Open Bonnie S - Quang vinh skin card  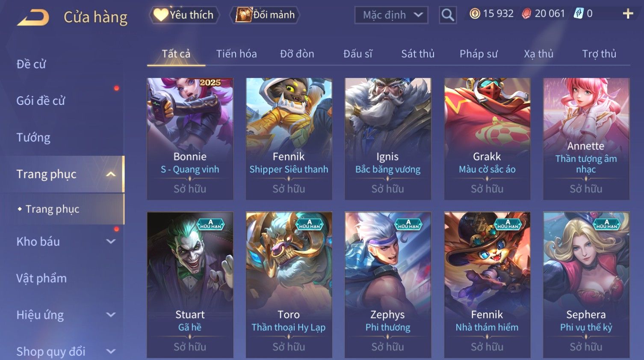(x=190, y=139)
